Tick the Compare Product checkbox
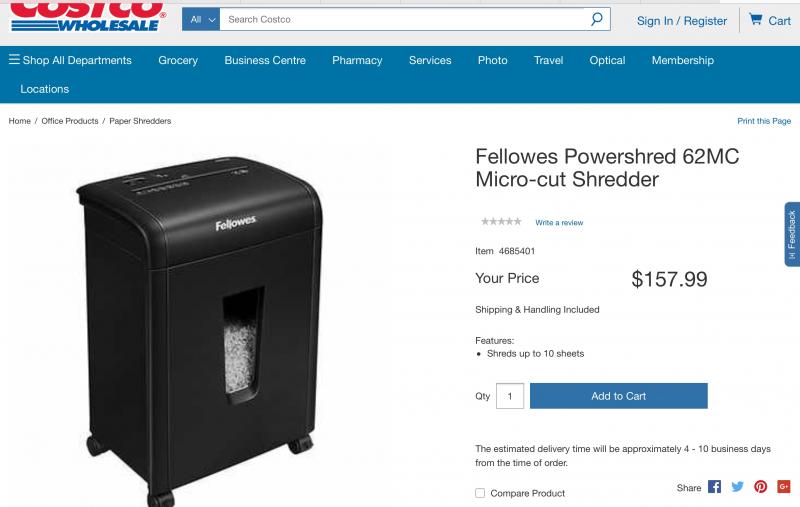 click(480, 493)
